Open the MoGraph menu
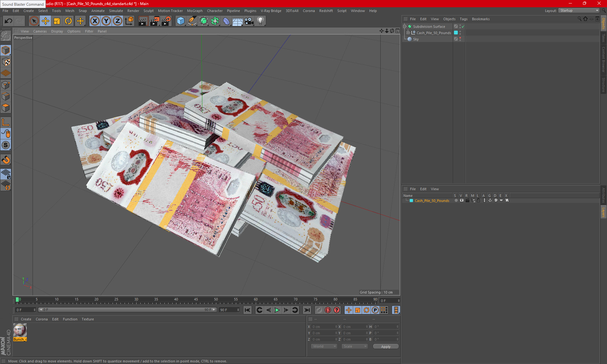Viewport: 607px width, 364px height. (x=195, y=11)
